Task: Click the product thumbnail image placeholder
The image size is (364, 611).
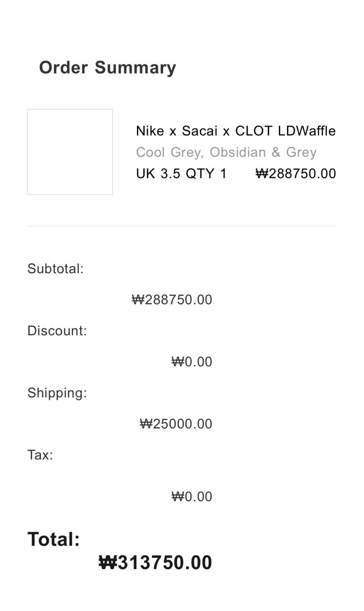Action: [x=70, y=152]
